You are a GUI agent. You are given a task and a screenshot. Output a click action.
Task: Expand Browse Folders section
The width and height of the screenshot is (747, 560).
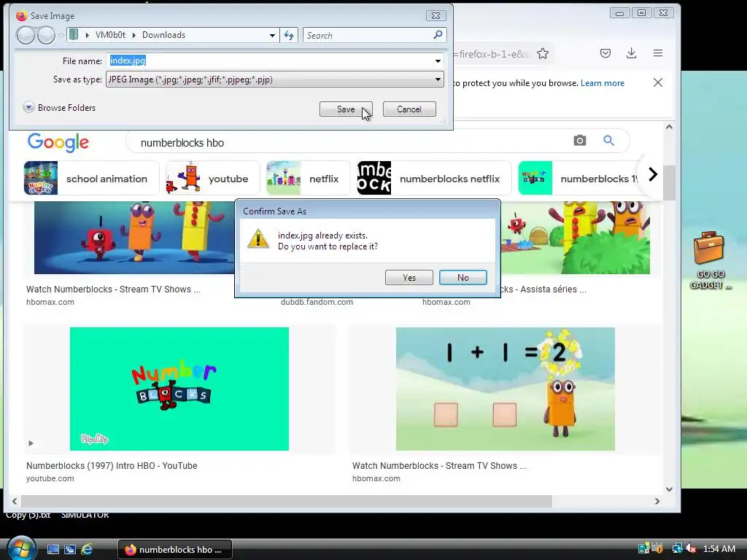[x=60, y=108]
